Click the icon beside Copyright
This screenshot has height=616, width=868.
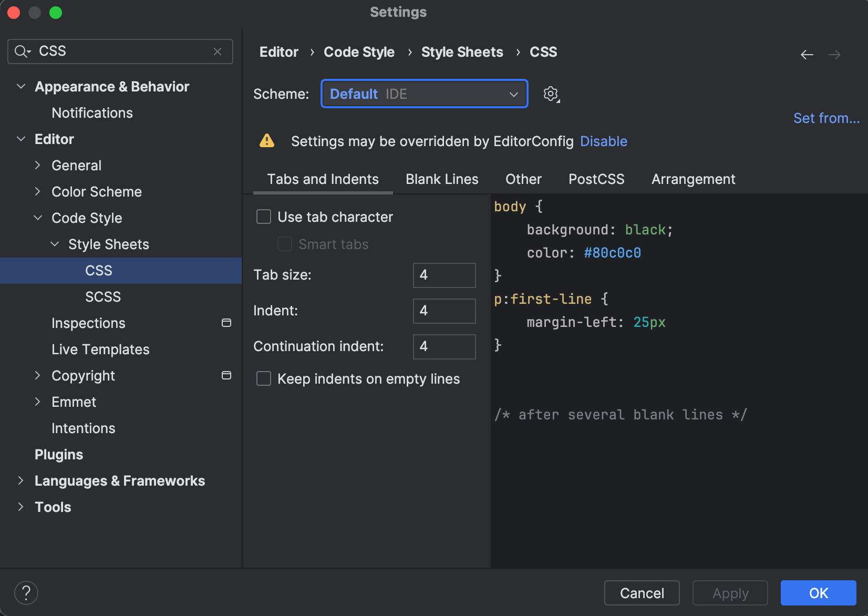[226, 375]
